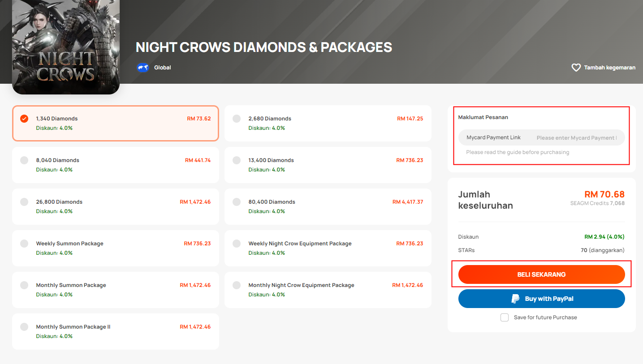Image resolution: width=643 pixels, height=364 pixels.
Task: Click the BELI SEKARANG button
Action: click(541, 274)
